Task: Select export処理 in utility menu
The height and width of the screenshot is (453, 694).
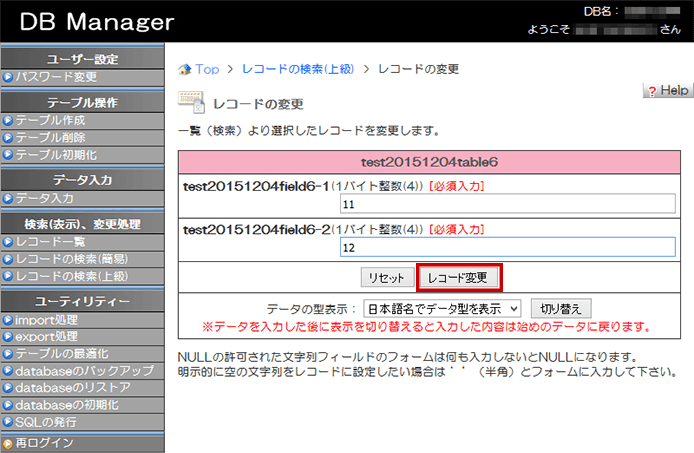Action: coord(46,337)
